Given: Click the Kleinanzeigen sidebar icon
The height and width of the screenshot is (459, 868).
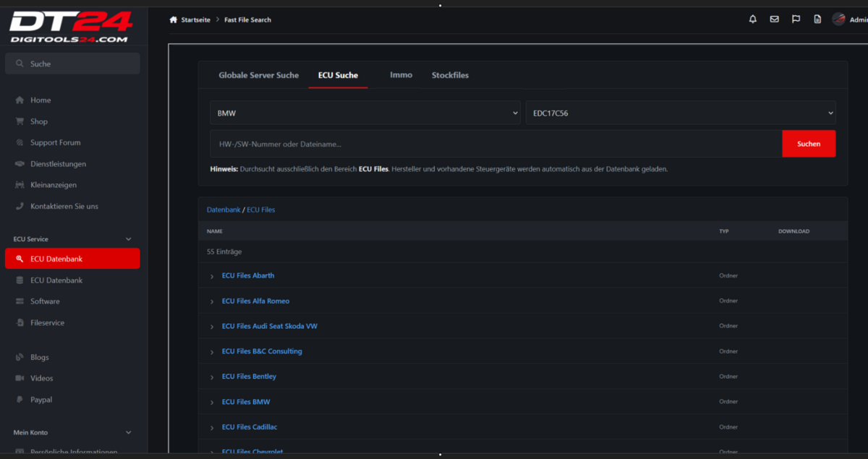Looking at the screenshot, I should click(20, 185).
